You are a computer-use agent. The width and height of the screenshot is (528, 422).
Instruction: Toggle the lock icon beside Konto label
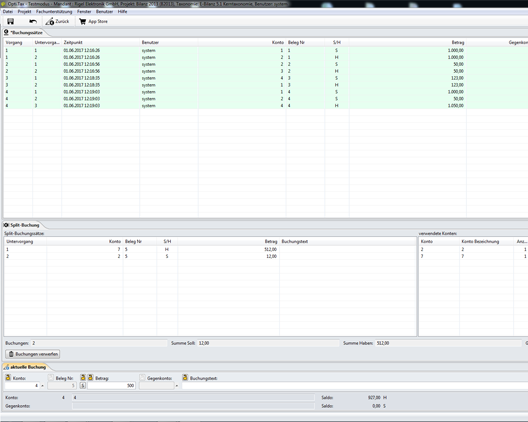[8, 378]
